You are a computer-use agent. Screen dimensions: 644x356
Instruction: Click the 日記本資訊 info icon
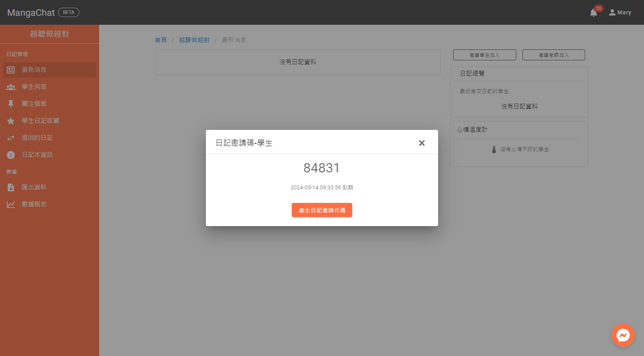coord(11,155)
